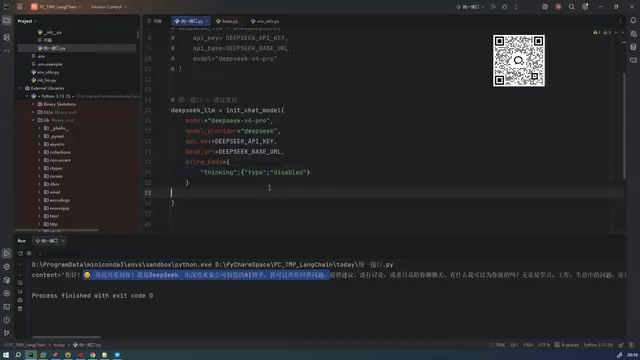
Task: Click the warnings indicator in editor corner
Action: pyautogui.click(x=602, y=32)
